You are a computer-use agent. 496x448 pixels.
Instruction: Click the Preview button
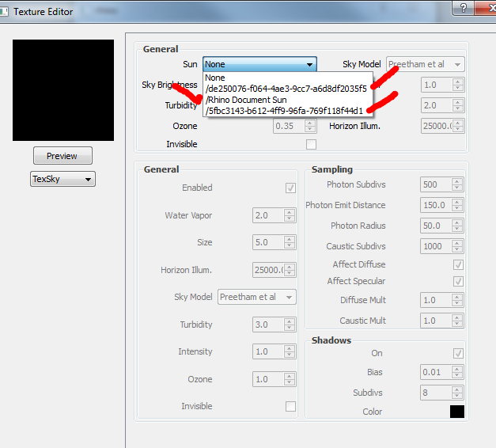[62, 155]
